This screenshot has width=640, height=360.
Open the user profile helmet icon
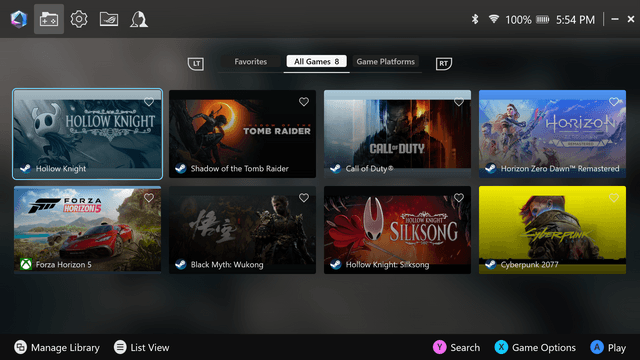(139, 19)
